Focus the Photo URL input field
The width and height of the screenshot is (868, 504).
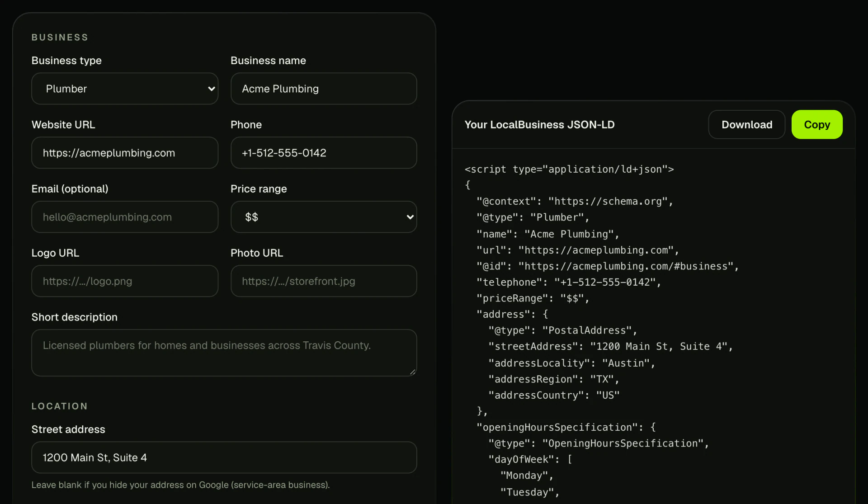point(324,281)
